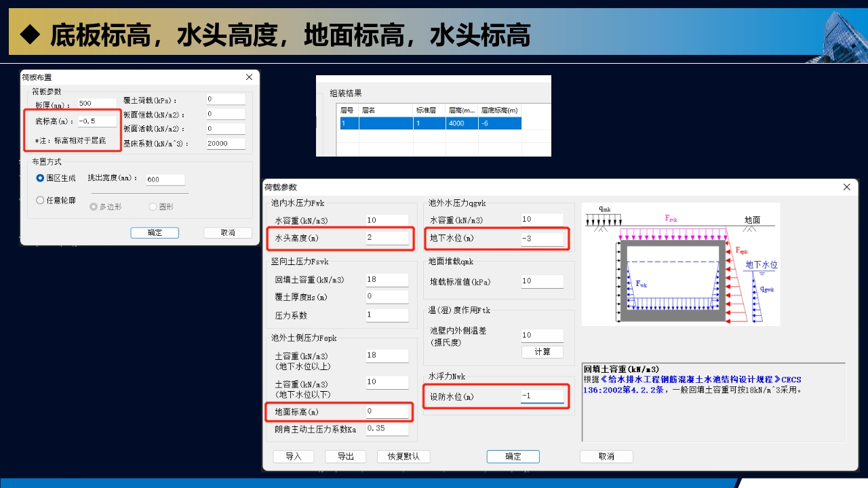Edit the 水头高度 input field
Image resolution: width=868 pixels, height=488 pixels.
click(387, 238)
